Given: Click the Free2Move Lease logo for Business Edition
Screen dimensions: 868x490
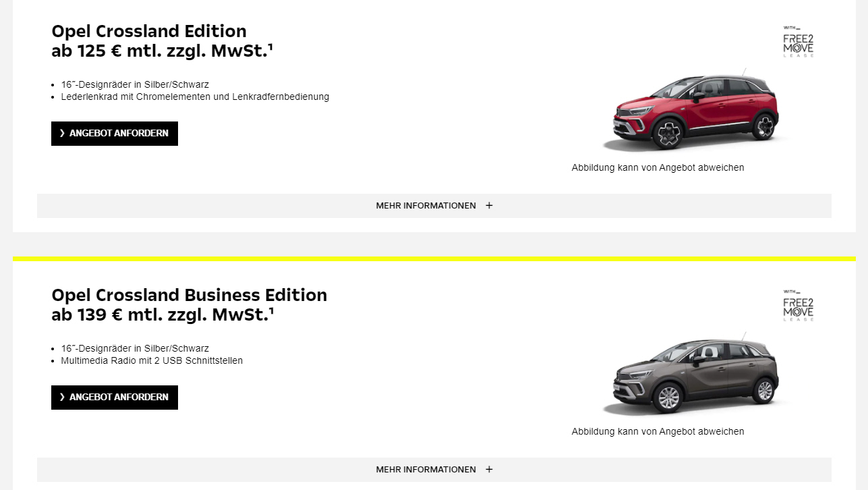Looking at the screenshot, I should (798, 306).
